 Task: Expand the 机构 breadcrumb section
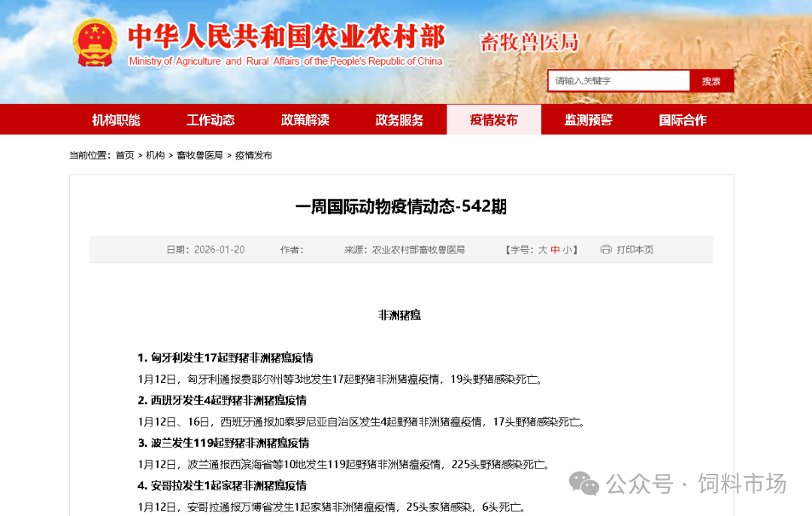155,156
